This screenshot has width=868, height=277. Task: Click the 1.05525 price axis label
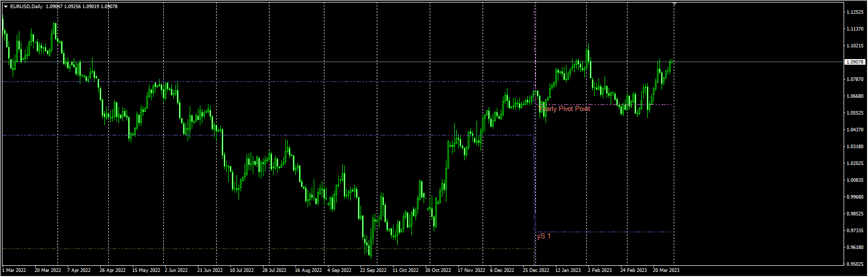click(856, 113)
